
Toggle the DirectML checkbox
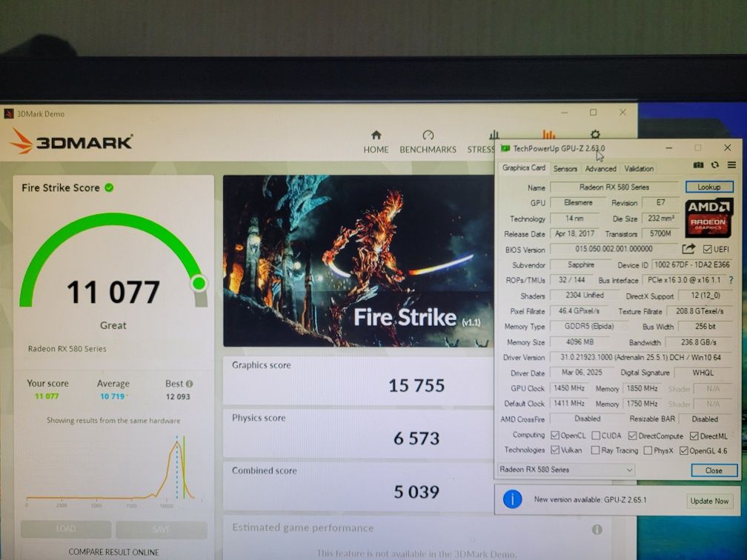coord(694,436)
